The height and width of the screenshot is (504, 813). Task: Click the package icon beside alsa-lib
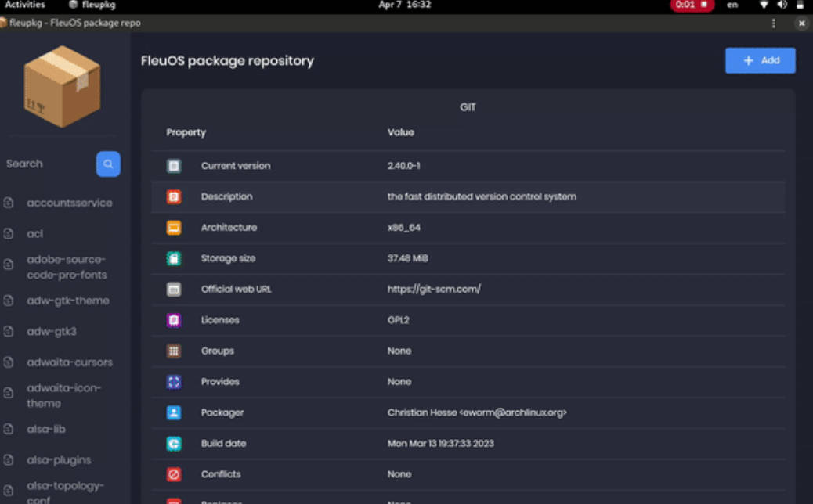[x=9, y=429]
